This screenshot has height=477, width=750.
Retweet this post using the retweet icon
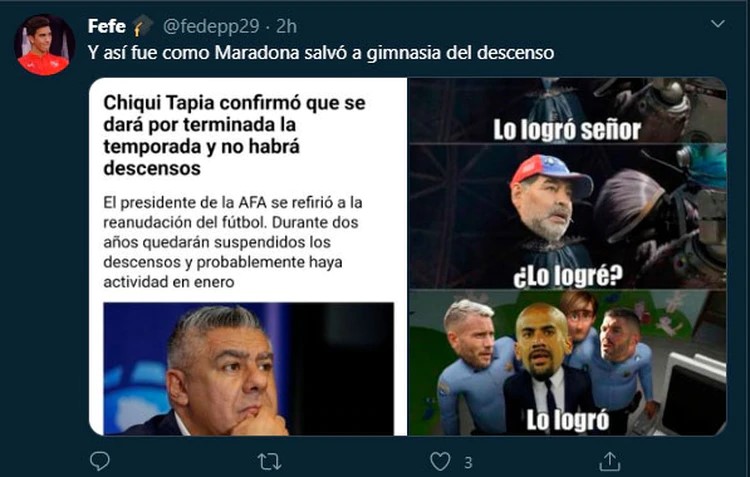coord(269,462)
